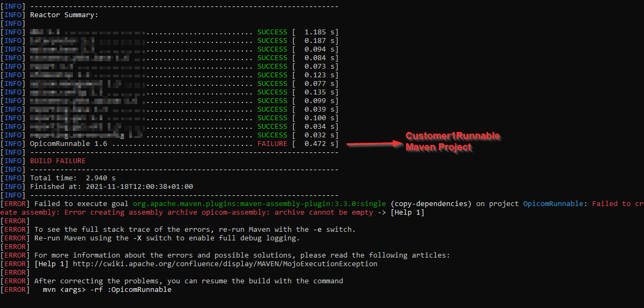
Task: Click the red "BUILD FAILURE" line
Action: 58,161
